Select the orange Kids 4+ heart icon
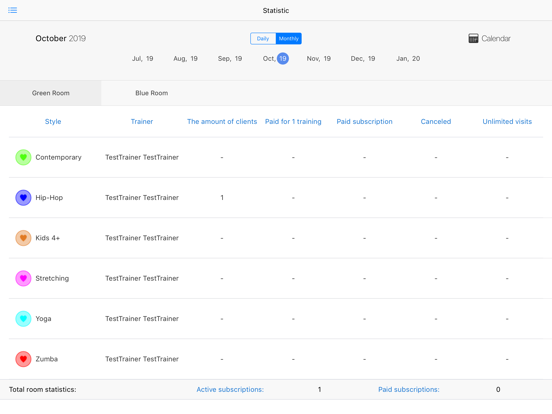The height and width of the screenshot is (414, 552). point(23,238)
